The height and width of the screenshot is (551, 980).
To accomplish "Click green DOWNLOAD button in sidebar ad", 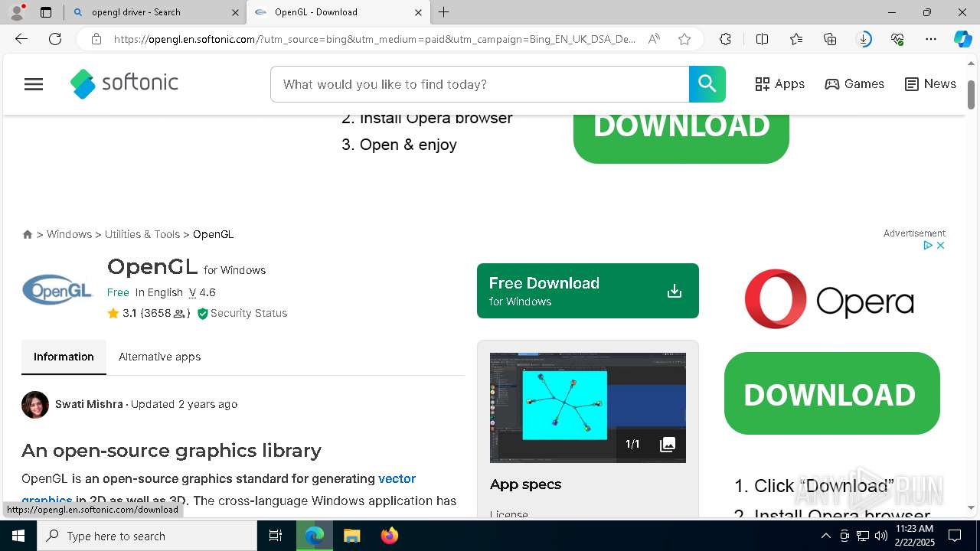I will [832, 393].
